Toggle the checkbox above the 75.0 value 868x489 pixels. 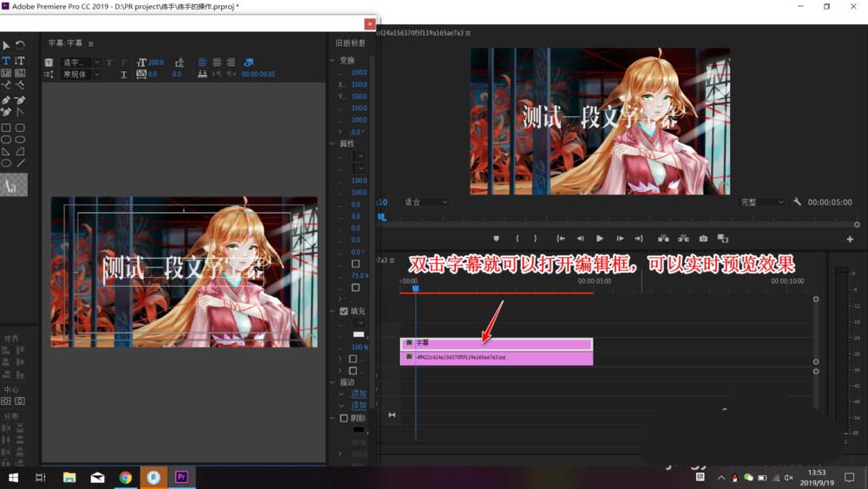(355, 263)
